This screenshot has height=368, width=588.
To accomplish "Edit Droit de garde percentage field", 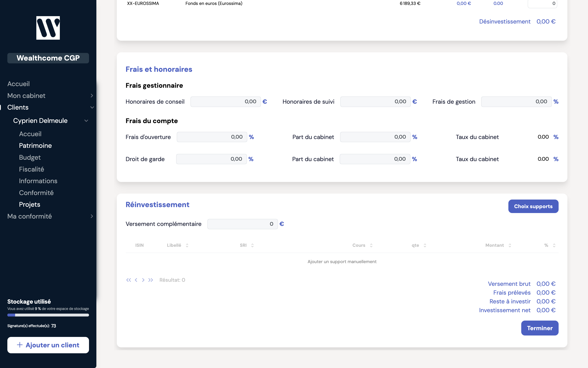I will pos(211,159).
